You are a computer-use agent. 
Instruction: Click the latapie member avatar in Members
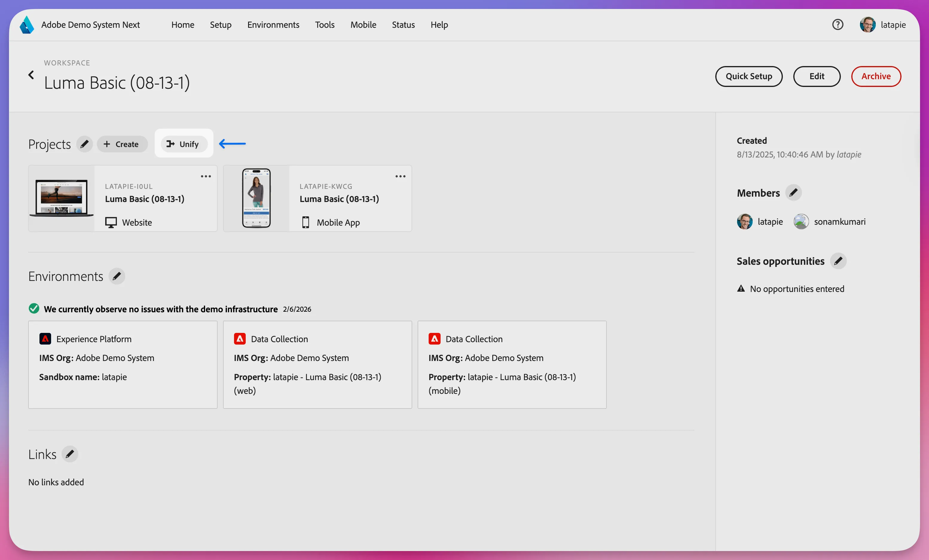click(745, 222)
